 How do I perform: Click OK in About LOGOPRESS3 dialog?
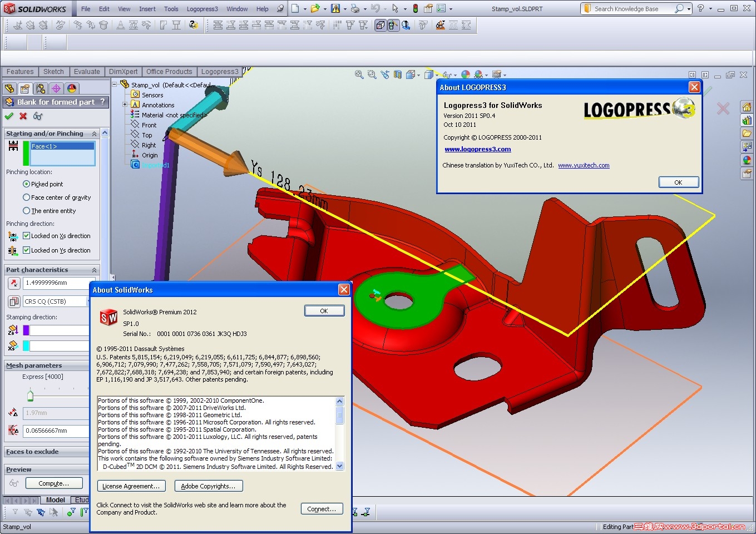[x=678, y=182]
